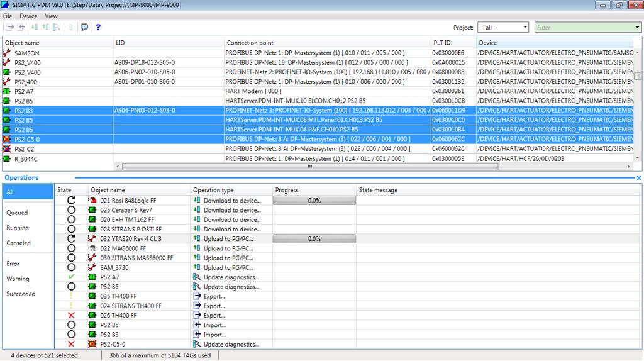Click the running state icon for 032 YTA320 Rev 4 CL 3
This screenshot has width=644, height=361.
(x=72, y=238)
